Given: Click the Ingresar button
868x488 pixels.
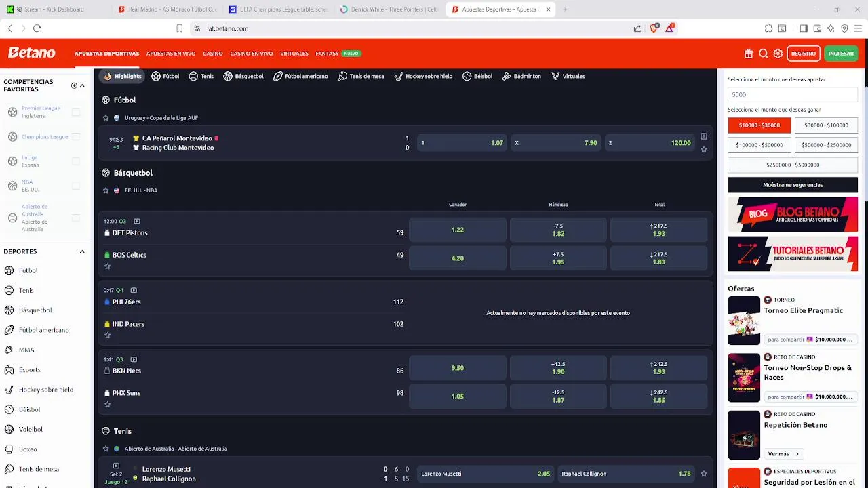Looking at the screenshot, I should point(841,54).
